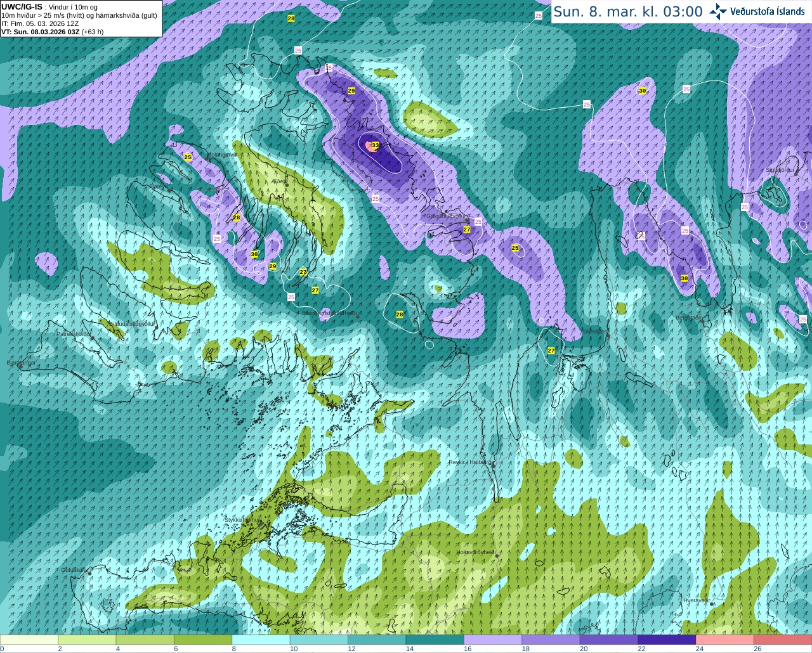Select the 14–16 m/s dark teal legend swatch
The width and height of the screenshot is (812, 653).
435,640
